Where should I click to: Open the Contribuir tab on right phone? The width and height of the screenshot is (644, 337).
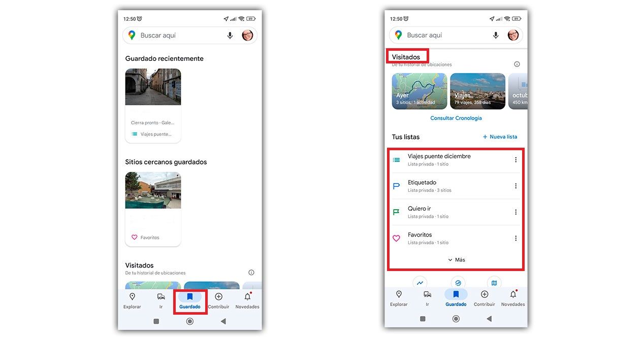pos(485,298)
